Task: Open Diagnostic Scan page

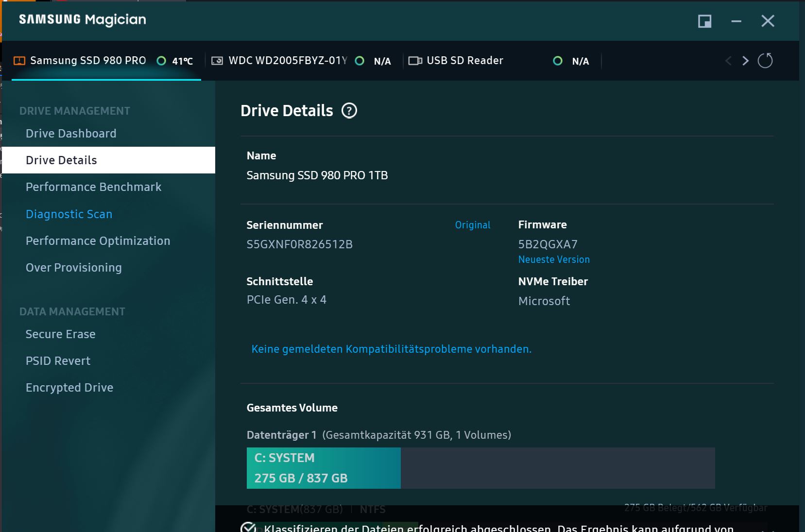Action: pos(69,214)
